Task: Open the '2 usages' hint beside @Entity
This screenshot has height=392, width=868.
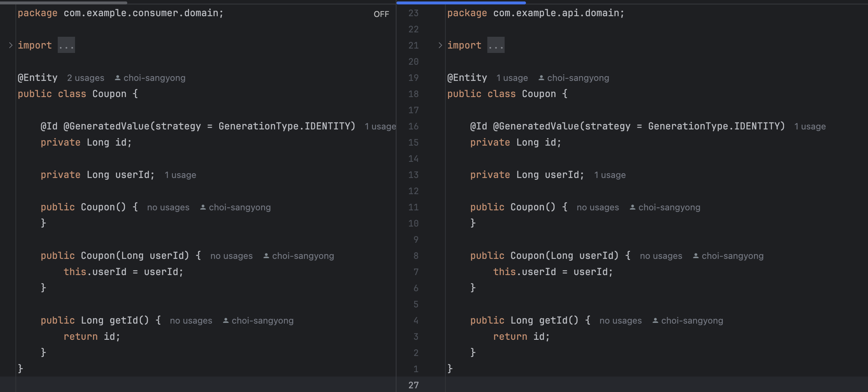Action: [x=86, y=78]
